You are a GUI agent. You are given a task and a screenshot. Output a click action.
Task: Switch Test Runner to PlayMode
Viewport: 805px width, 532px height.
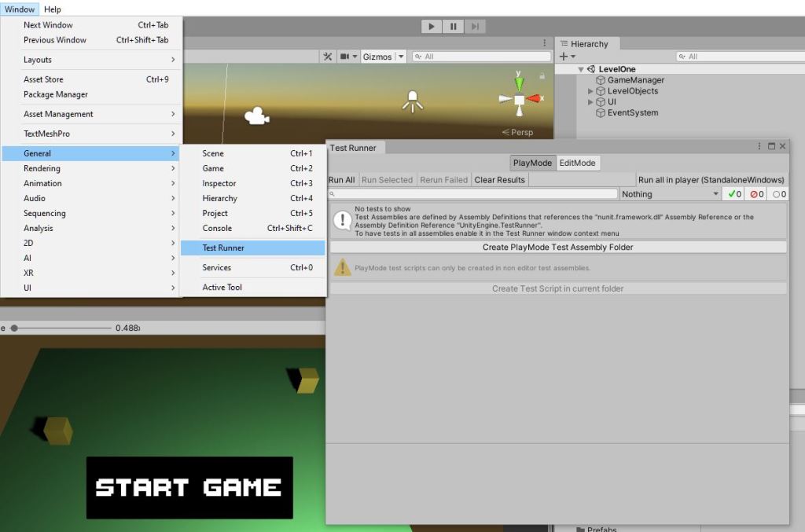[x=532, y=163]
